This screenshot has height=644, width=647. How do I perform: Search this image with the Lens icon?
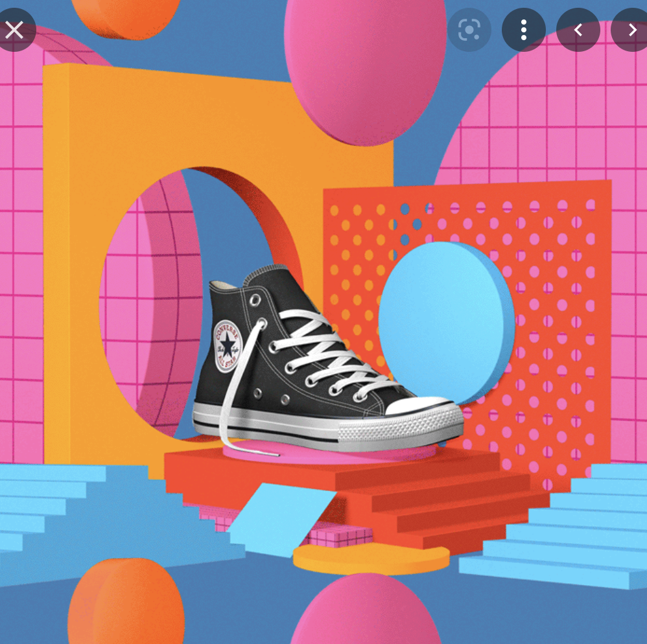point(469,30)
